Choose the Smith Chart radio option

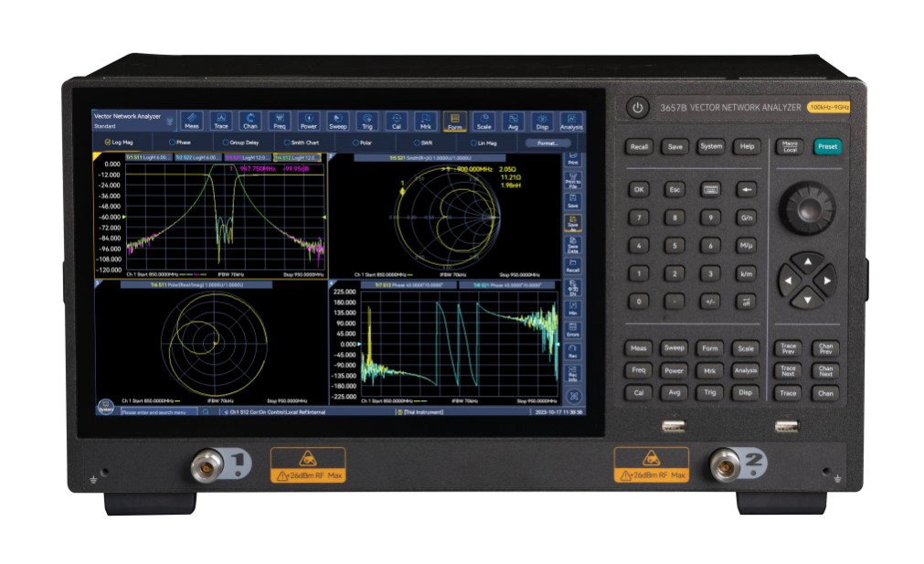click(301, 142)
